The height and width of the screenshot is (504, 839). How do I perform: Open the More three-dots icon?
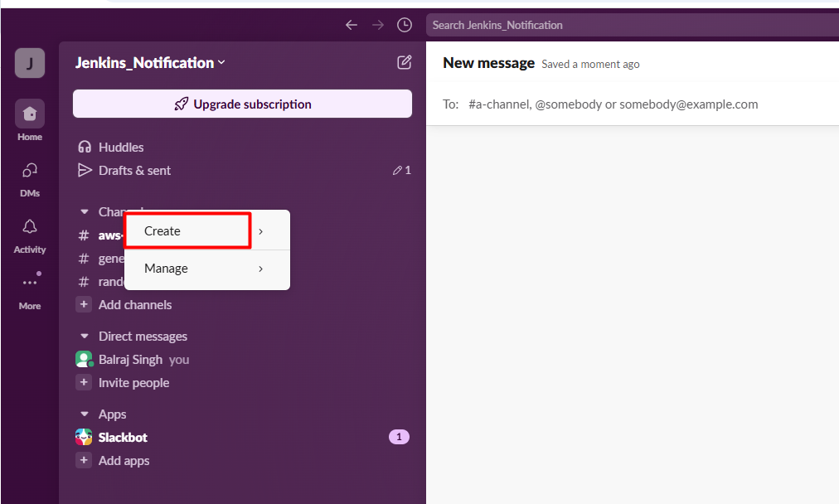point(29,283)
